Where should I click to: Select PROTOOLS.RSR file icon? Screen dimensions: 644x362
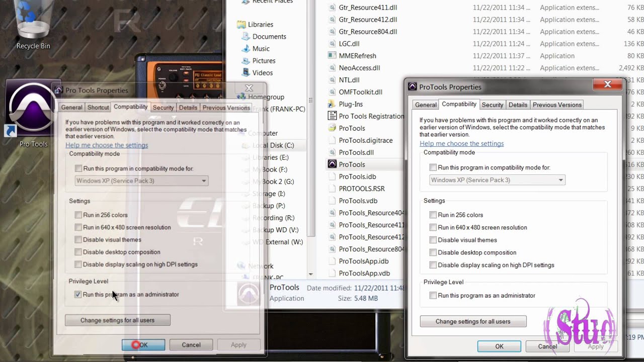tap(332, 189)
